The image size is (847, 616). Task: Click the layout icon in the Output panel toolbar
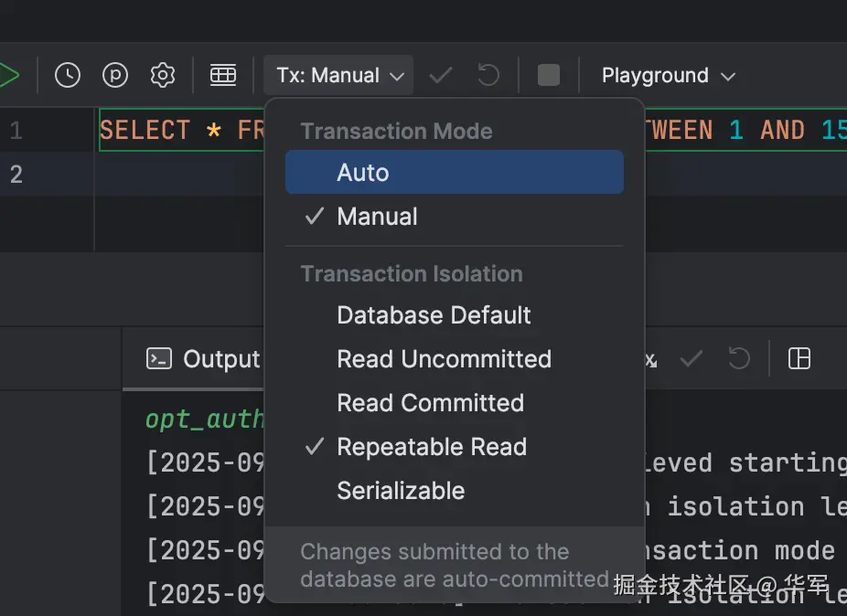pyautogui.click(x=799, y=358)
